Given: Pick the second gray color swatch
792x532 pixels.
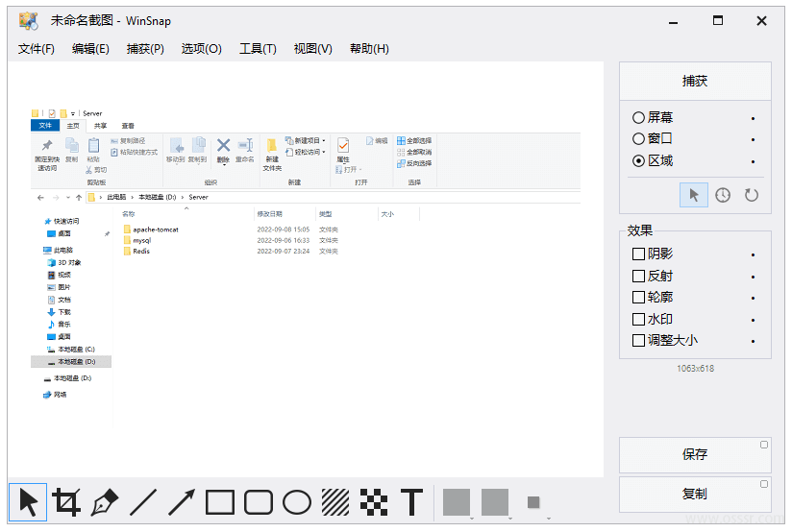Looking at the screenshot, I should point(495,501).
